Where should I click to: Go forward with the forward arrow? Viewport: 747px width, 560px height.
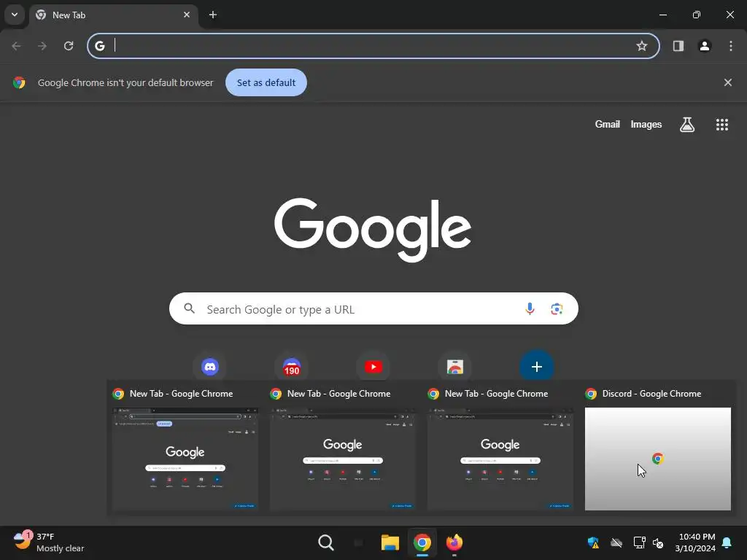pos(42,46)
